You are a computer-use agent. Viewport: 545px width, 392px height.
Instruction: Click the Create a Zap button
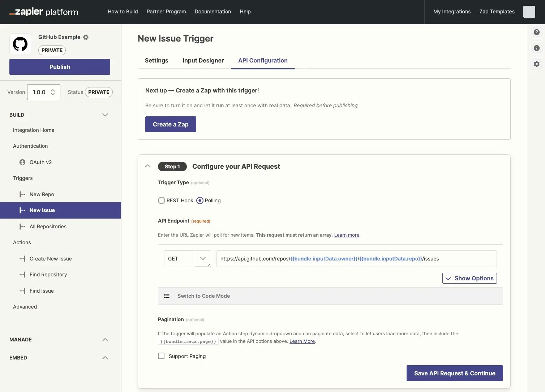(x=171, y=124)
